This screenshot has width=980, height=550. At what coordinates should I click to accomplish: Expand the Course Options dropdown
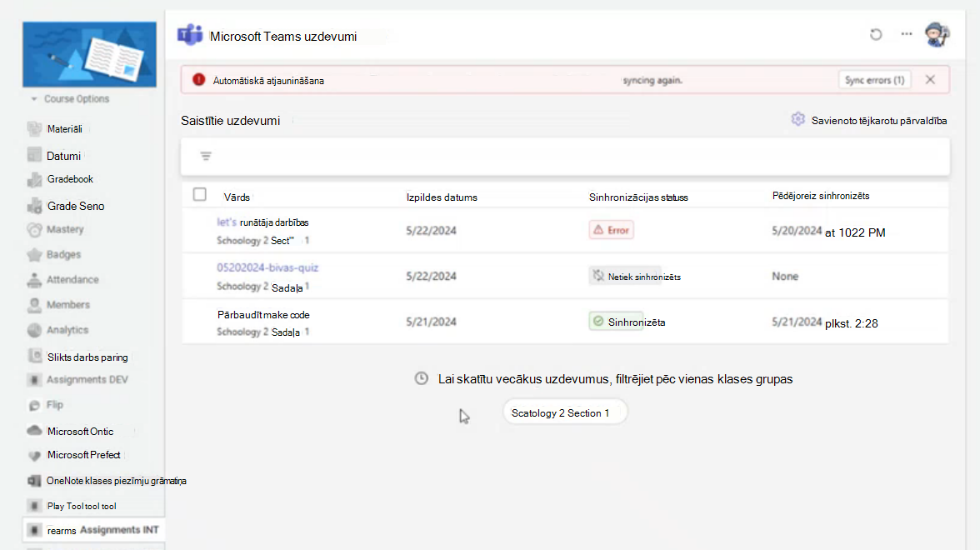pyautogui.click(x=70, y=98)
